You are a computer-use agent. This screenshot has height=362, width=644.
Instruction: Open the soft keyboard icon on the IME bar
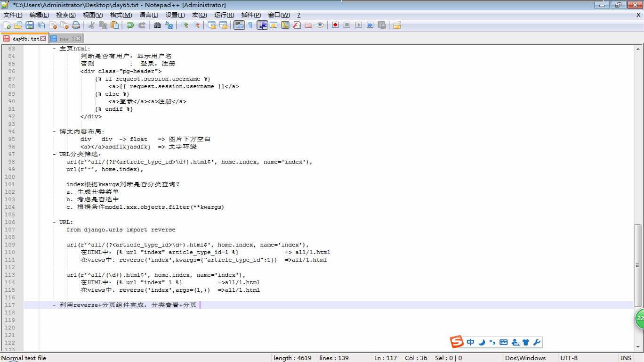(x=503, y=342)
